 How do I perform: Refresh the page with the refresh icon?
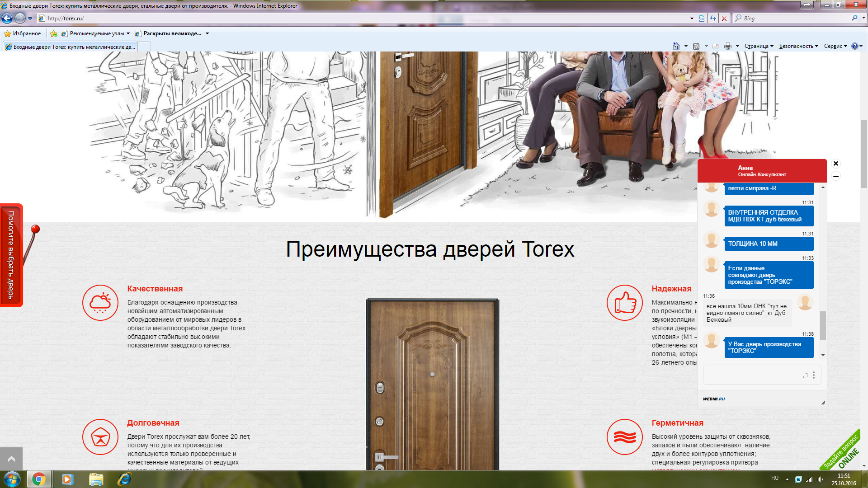[x=713, y=19]
